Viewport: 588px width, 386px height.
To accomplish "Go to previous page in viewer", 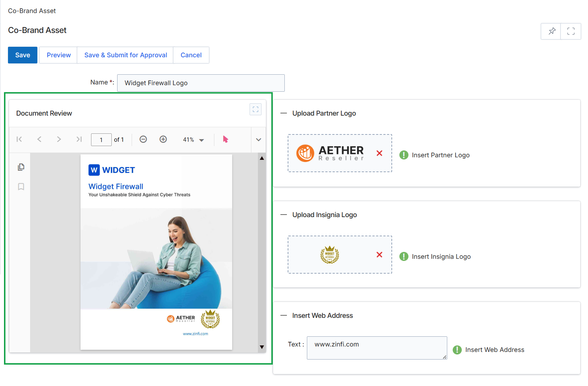I will 39,139.
